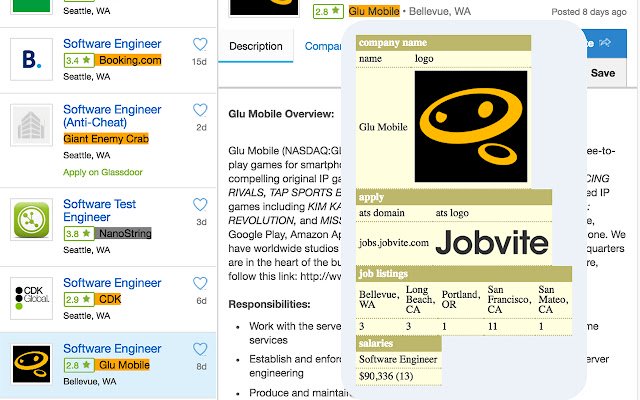
Task: Click Posted 8 days ago text
Action: 589,12
